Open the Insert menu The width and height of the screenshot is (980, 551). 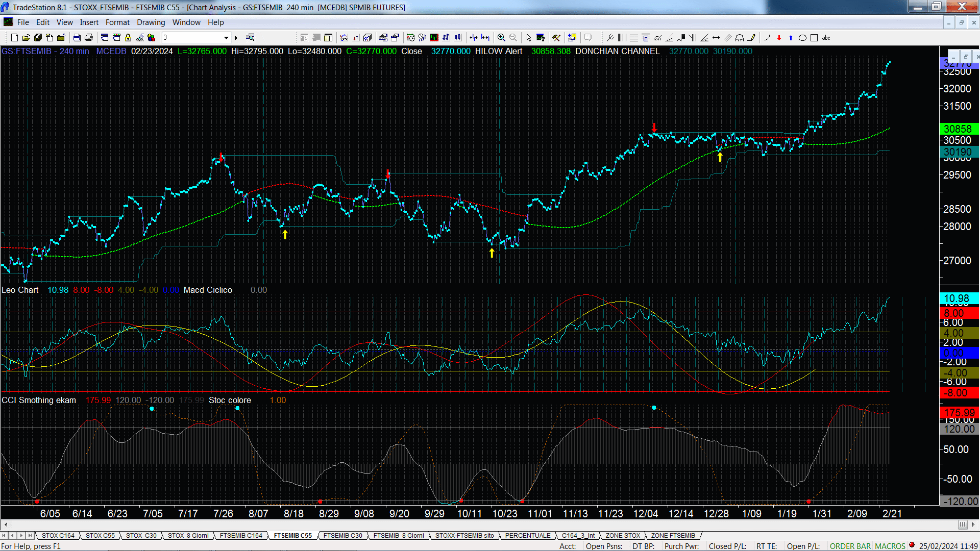pyautogui.click(x=89, y=22)
